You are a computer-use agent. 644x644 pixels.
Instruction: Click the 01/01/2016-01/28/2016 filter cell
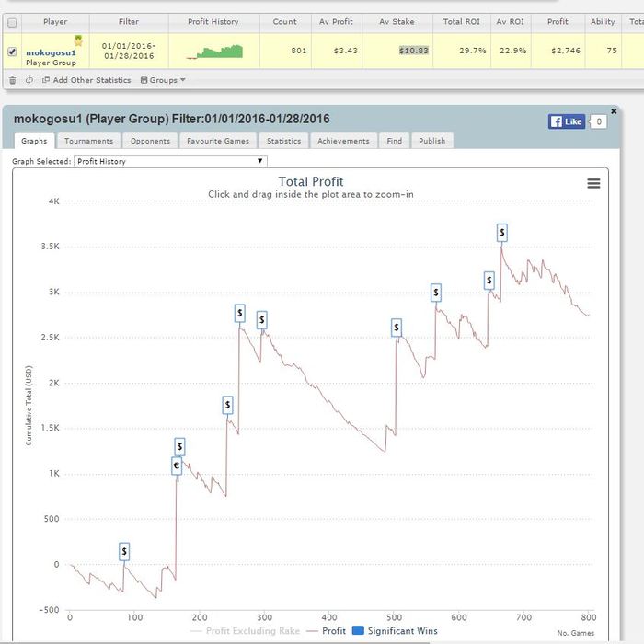click(129, 51)
